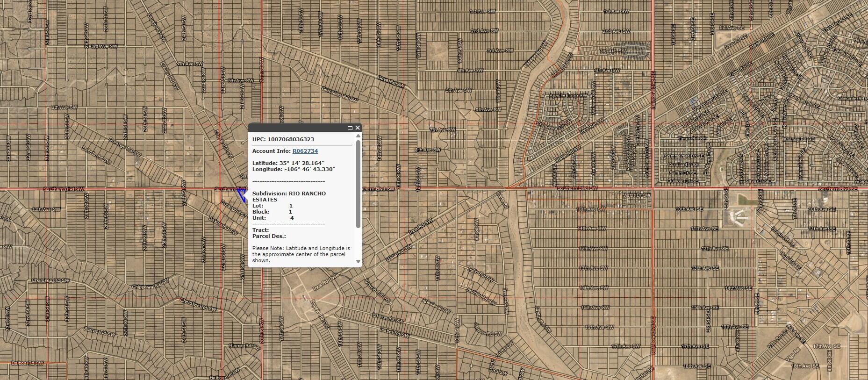Click the Apache Loop SW label
The image size is (868, 380).
point(567,96)
